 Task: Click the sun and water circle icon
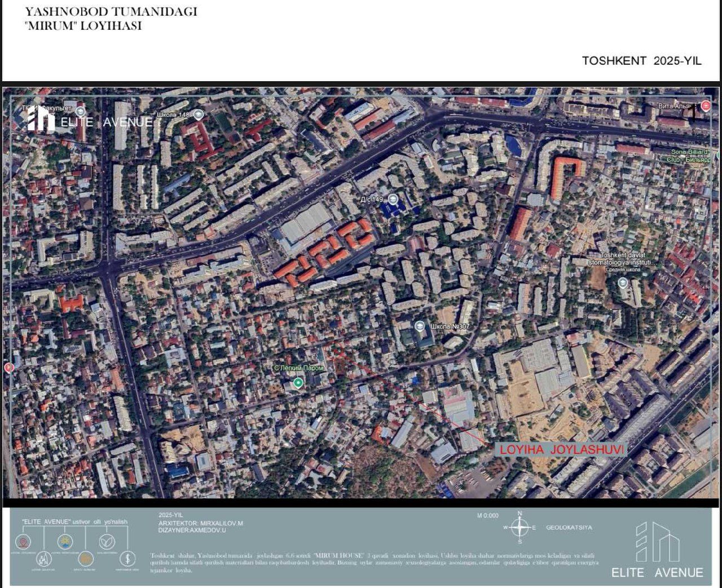click(65, 541)
